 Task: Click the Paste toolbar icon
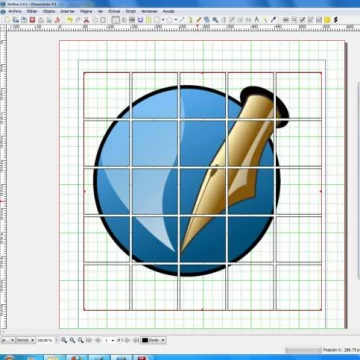click(103, 20)
